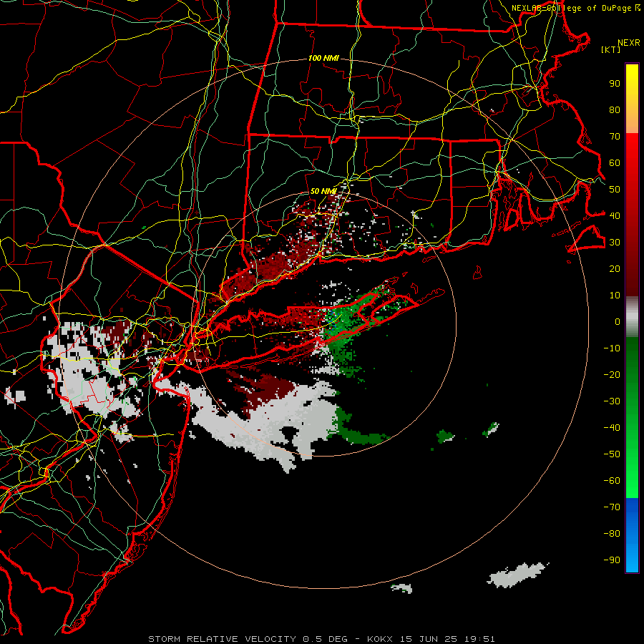Select the -30 scale value

[612, 401]
